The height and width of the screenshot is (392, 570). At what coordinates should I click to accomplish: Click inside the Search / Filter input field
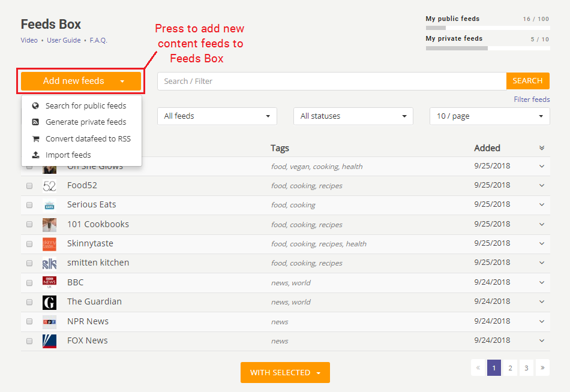tap(330, 81)
